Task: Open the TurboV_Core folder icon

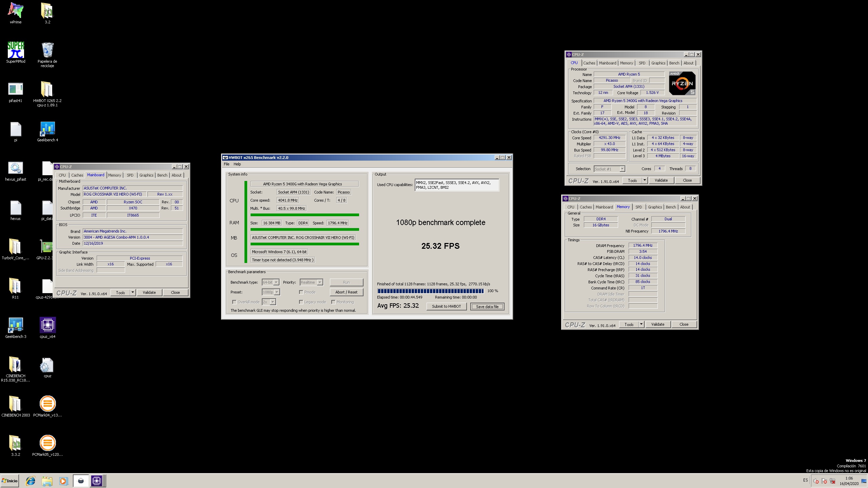Action: click(x=16, y=249)
